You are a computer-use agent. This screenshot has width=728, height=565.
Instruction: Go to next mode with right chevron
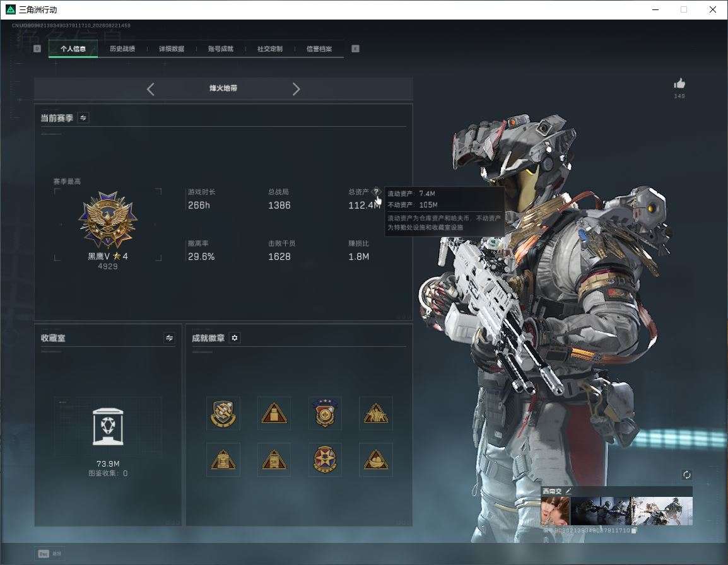pos(296,89)
